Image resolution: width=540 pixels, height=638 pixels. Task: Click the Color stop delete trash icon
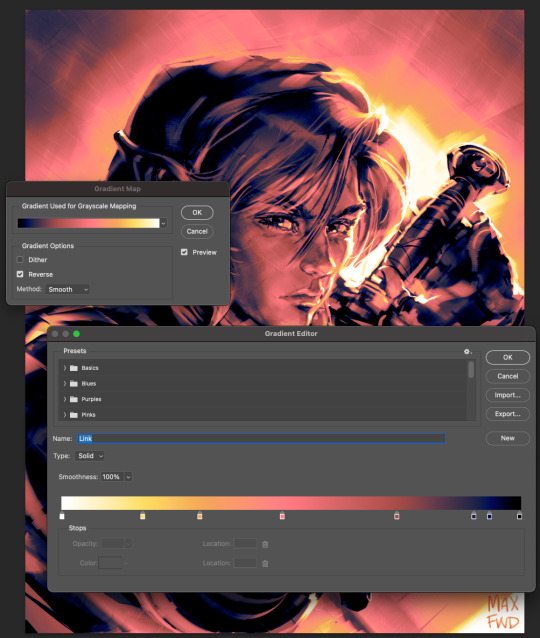(x=265, y=563)
